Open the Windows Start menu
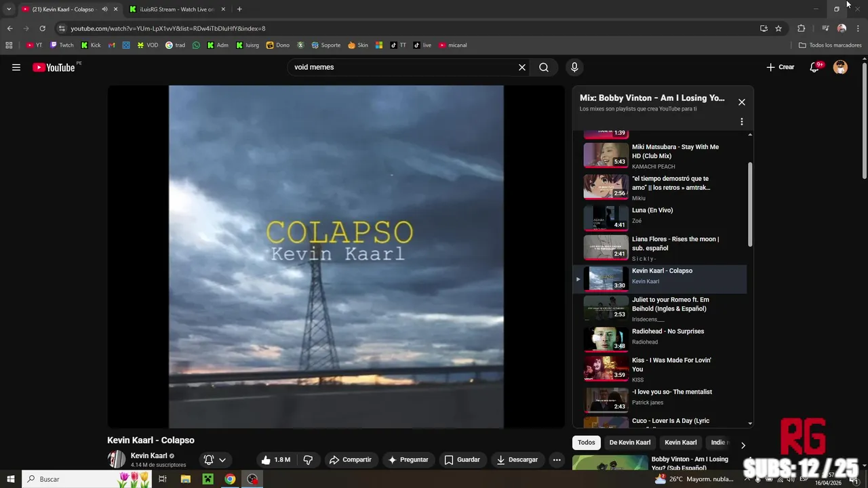868x488 pixels. click(x=11, y=479)
